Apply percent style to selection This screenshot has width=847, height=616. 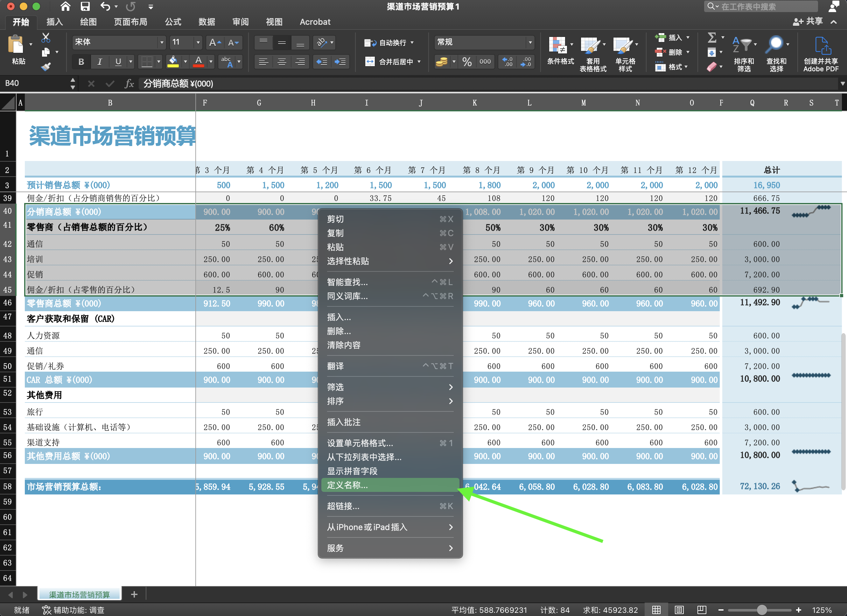(x=466, y=62)
